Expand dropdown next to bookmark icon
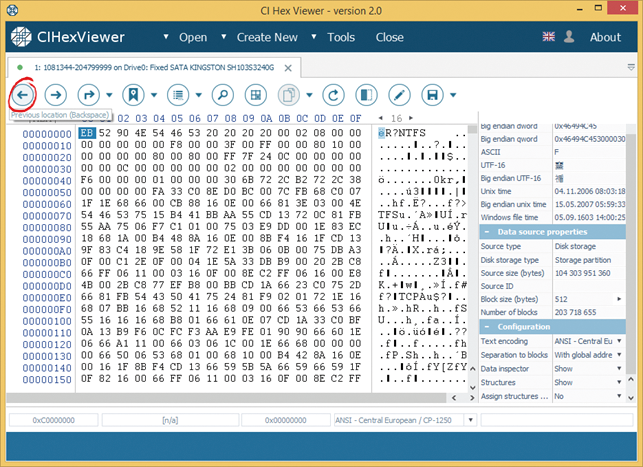Viewport: 643px width, 467px height. point(154,95)
